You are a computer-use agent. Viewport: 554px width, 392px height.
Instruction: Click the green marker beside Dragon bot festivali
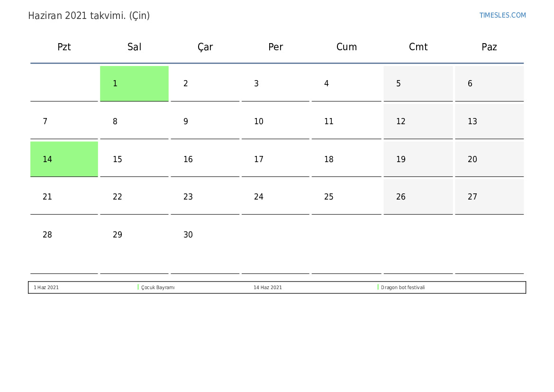point(378,287)
